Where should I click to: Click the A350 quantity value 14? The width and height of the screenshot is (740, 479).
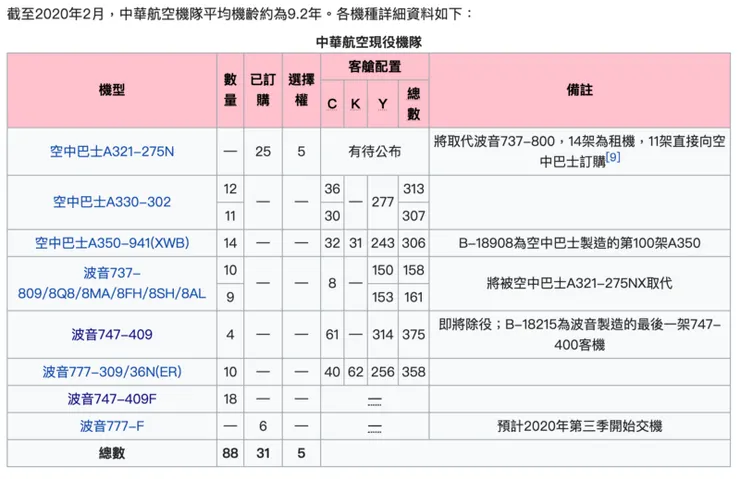[230, 243]
